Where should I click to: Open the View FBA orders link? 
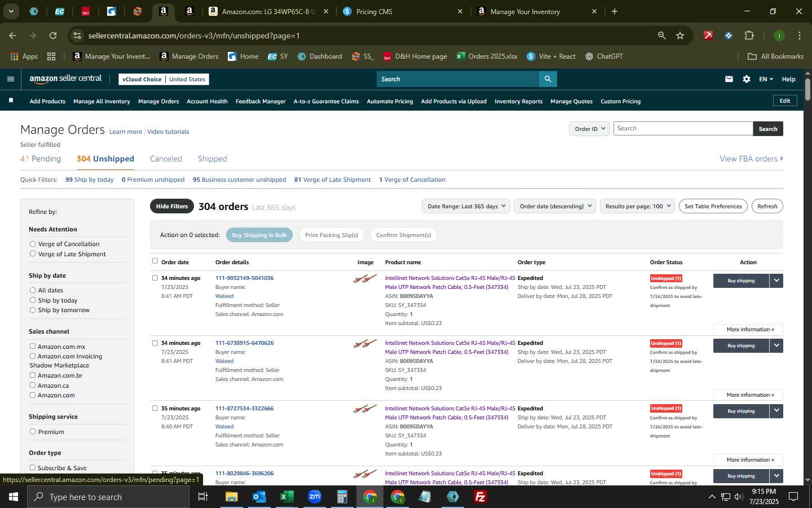751,159
